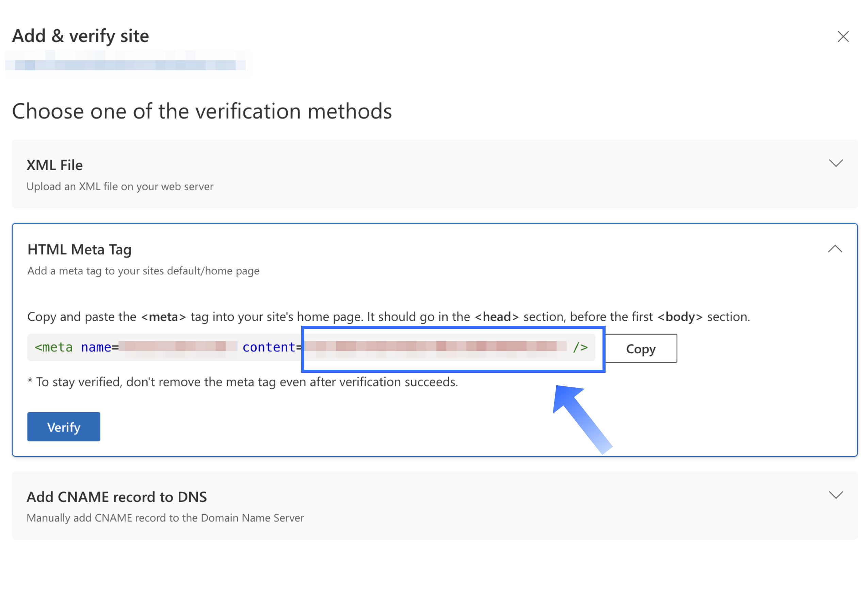Click the 'Add & verify site' heading

pyautogui.click(x=81, y=36)
